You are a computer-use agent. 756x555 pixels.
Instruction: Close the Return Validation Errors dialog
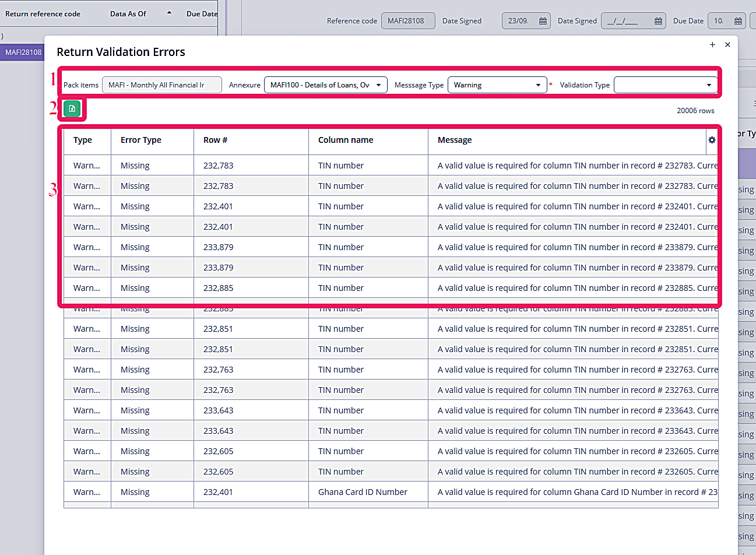coord(727,44)
